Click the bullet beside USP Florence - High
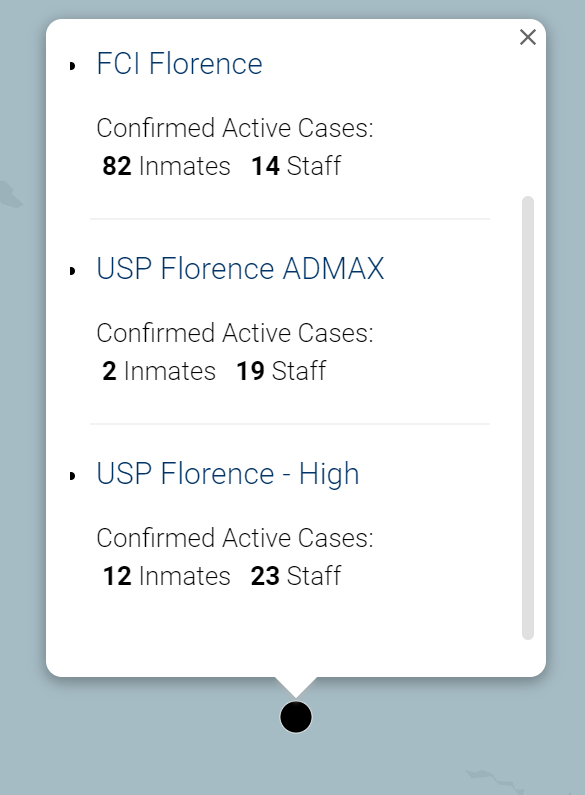The image size is (585, 795). pos(72,476)
